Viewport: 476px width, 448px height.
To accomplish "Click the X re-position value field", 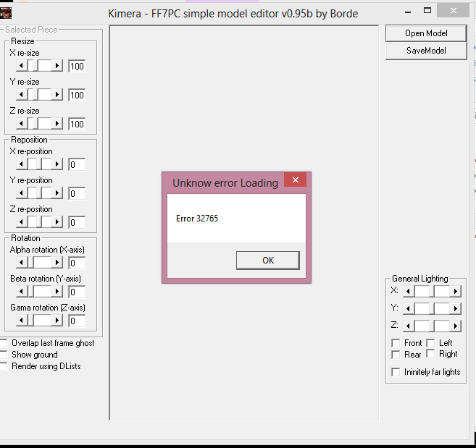I will click(x=77, y=165).
